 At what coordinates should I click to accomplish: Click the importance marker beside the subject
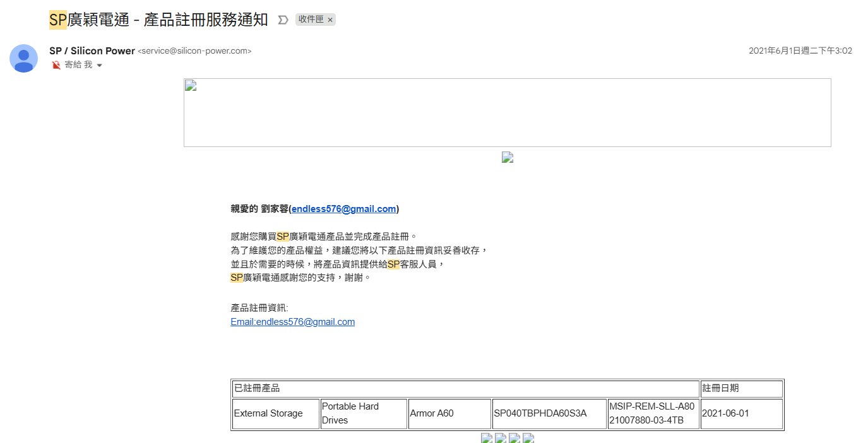click(x=283, y=20)
